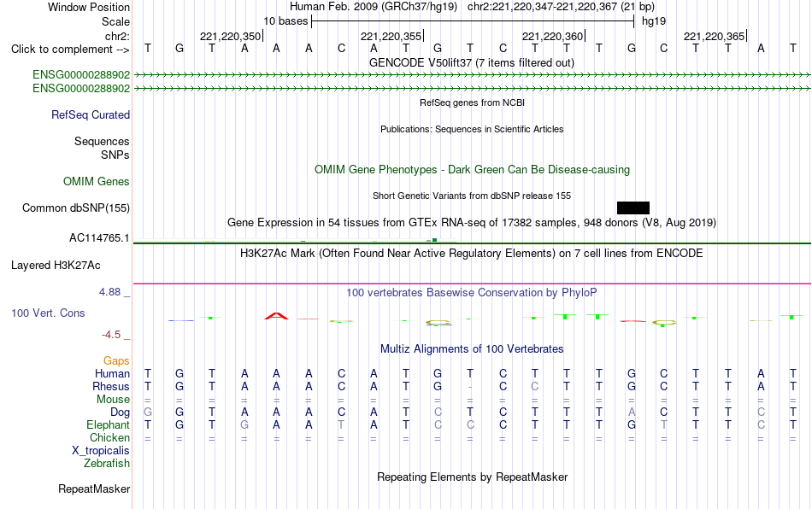Select the Mouse species row label
The width and height of the screenshot is (812, 509).
click(114, 400)
